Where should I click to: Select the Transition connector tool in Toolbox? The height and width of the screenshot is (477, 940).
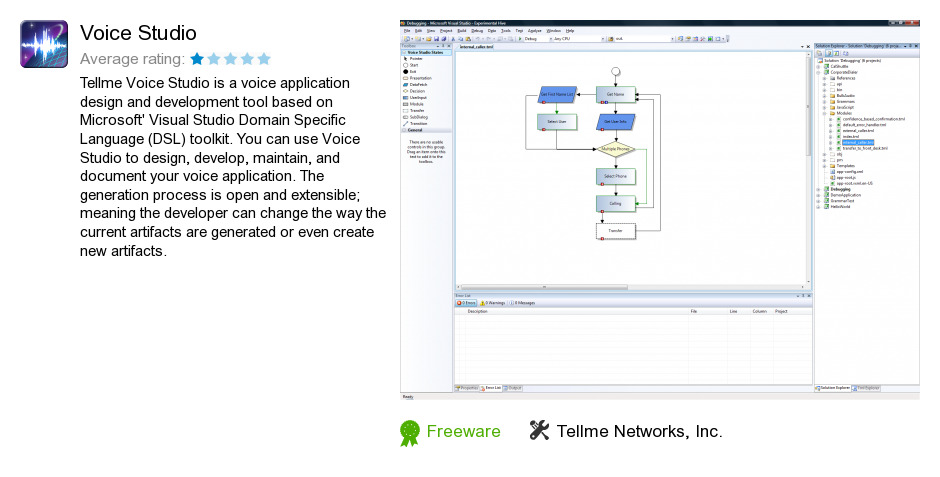tap(416, 123)
